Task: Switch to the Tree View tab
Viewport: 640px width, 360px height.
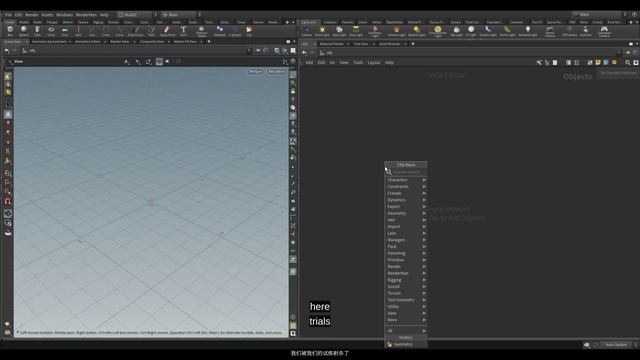Action: click(361, 44)
